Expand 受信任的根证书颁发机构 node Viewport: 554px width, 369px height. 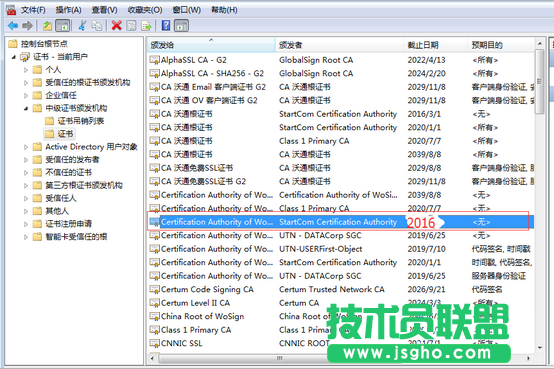[x=26, y=83]
